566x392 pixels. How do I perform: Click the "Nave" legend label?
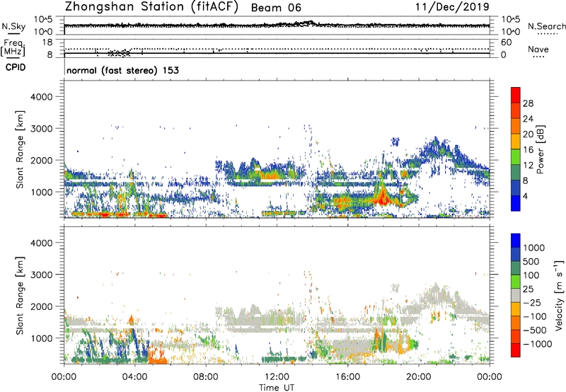(x=538, y=50)
